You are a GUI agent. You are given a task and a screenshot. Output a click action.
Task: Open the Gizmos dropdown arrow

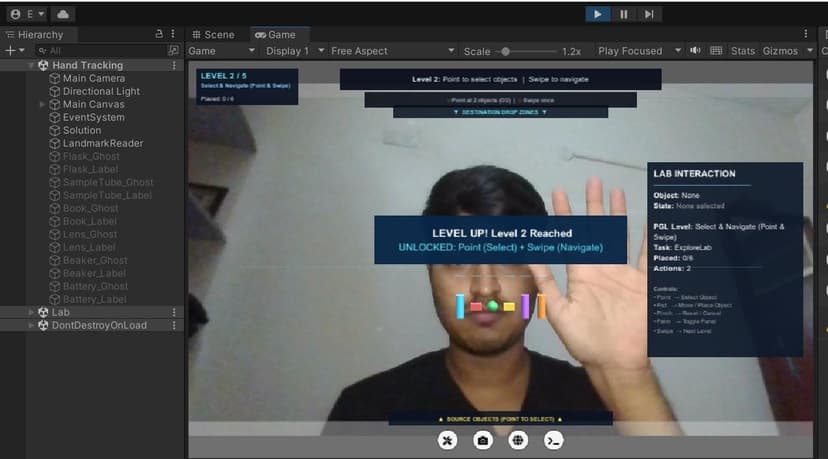pyautogui.click(x=810, y=51)
